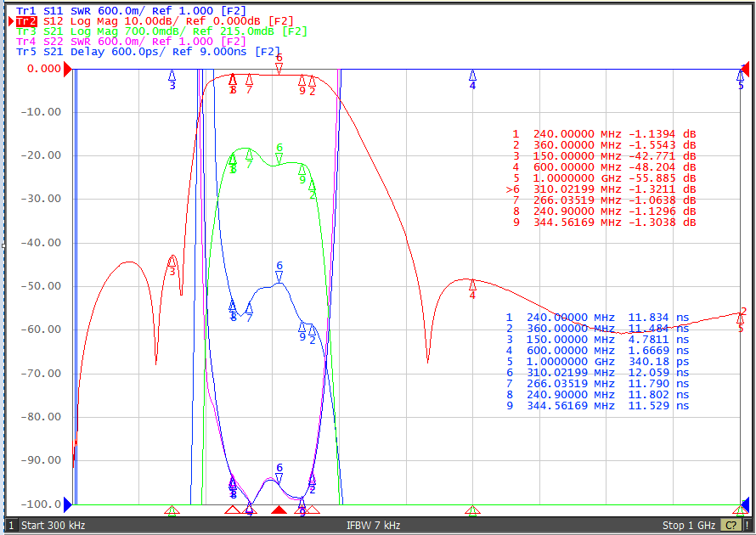Click blue delay row 1 240.00000 MHz 11.834 ns
This screenshot has height=535, width=756.
tap(597, 318)
